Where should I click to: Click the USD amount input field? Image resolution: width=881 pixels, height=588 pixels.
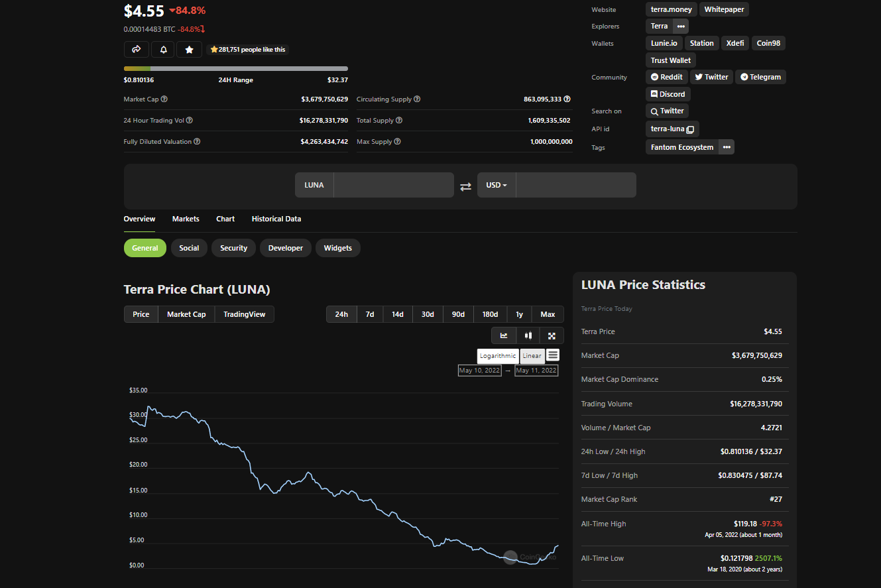(576, 185)
